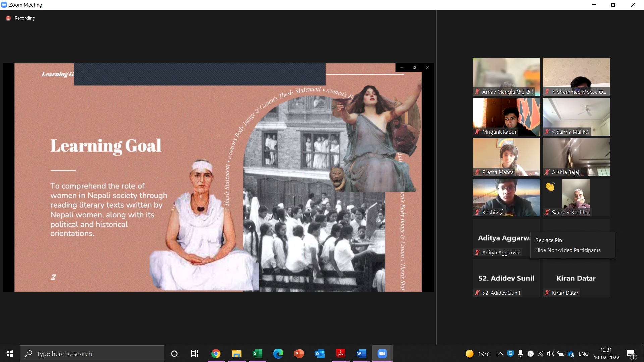
Task: Open File Explorer from taskbar
Action: [x=236, y=354]
